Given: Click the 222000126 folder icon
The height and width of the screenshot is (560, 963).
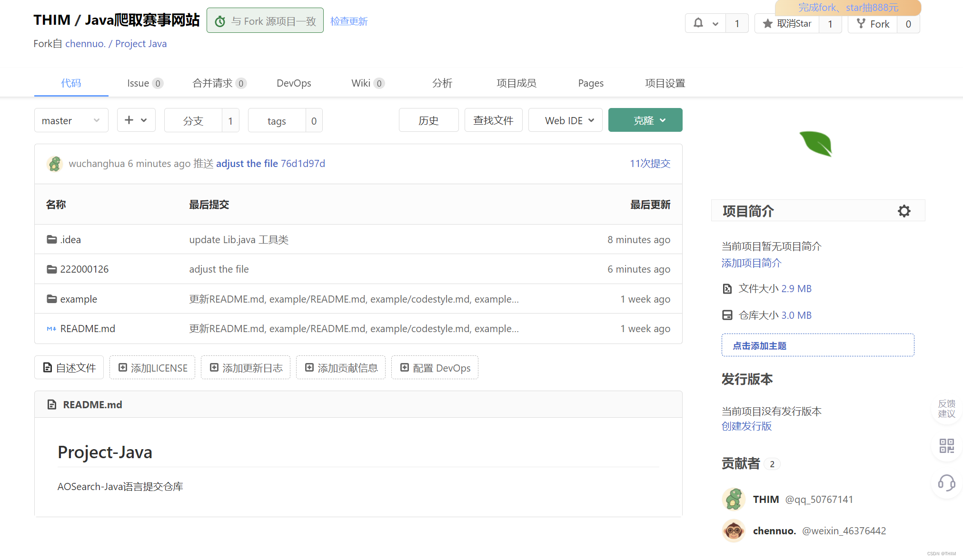Looking at the screenshot, I should tap(52, 269).
